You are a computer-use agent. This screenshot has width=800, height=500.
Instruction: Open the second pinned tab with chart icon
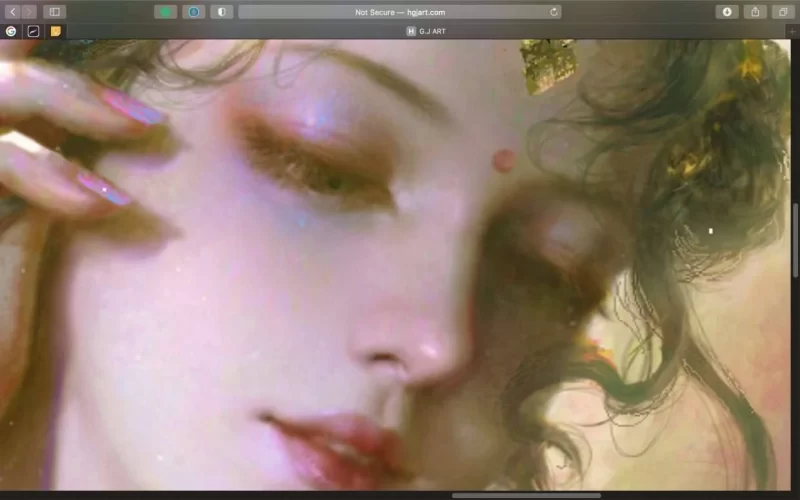[33, 32]
